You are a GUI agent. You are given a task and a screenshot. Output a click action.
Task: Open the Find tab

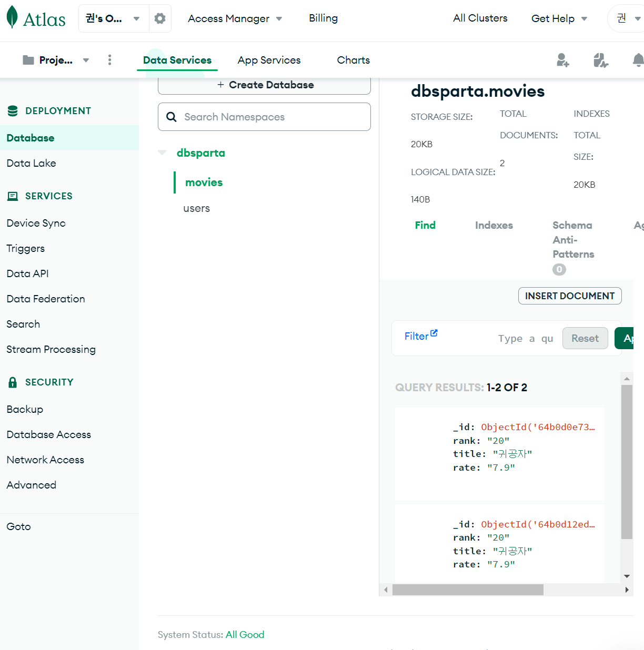[425, 225]
